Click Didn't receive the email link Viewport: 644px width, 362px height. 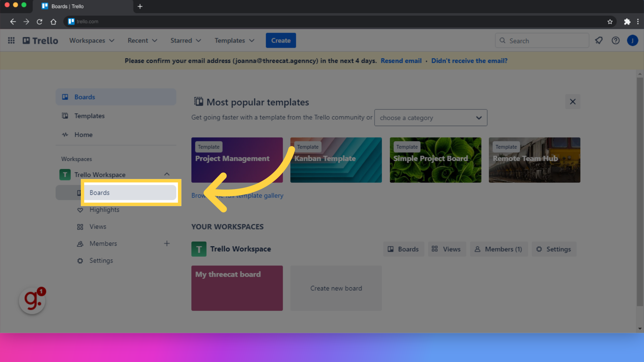469,61
